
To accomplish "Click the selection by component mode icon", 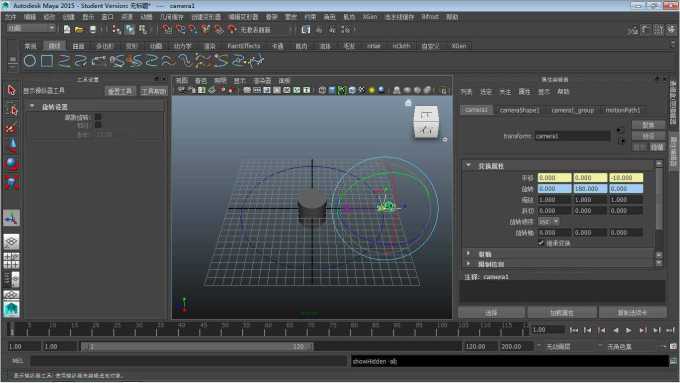I will point(142,29).
